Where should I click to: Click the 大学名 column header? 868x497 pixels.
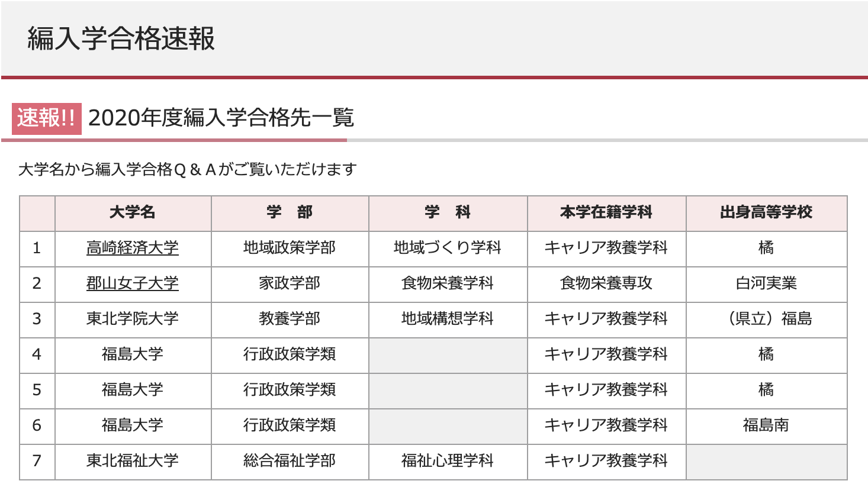(133, 212)
